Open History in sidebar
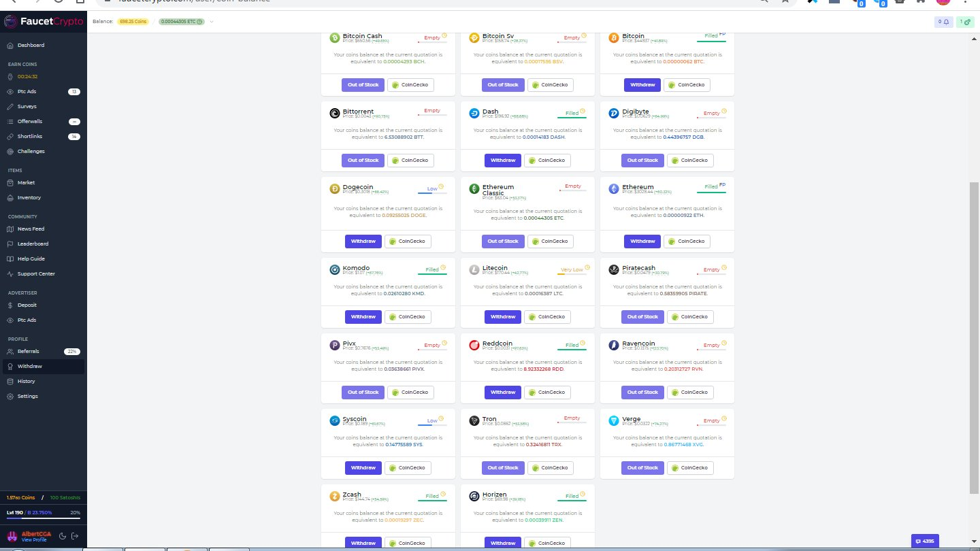The height and width of the screenshot is (551, 980). pos(44,381)
